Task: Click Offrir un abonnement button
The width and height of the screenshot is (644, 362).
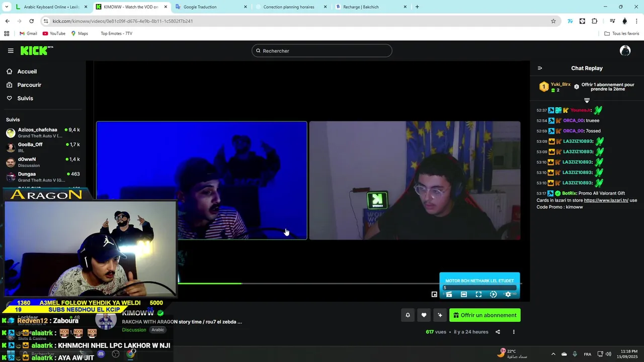Action: 485,315
